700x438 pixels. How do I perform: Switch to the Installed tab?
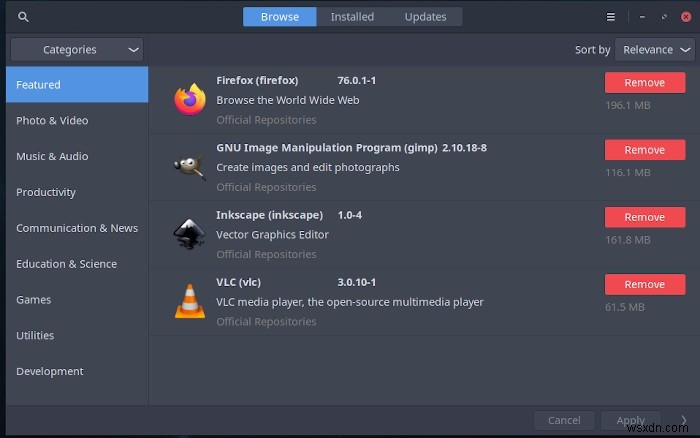[352, 17]
